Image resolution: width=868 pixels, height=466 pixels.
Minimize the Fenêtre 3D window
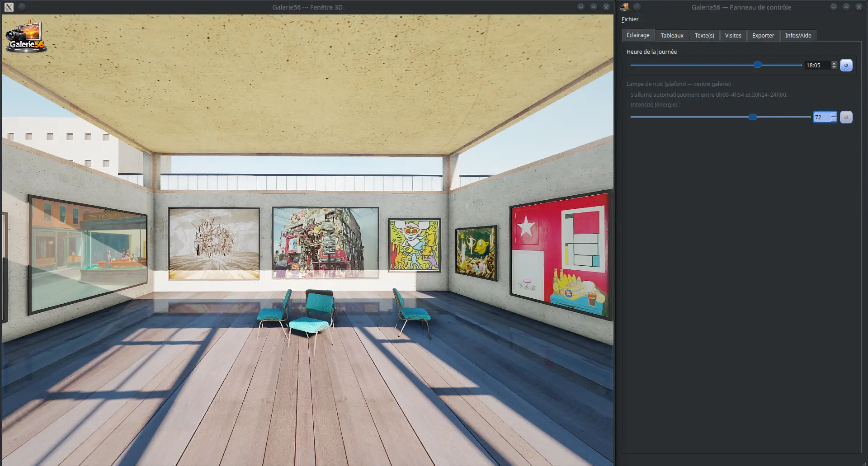(x=581, y=7)
